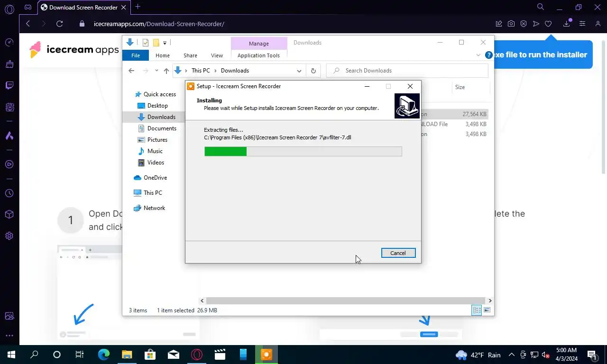
Task: Open the View ribbon tab
Action: click(217, 55)
